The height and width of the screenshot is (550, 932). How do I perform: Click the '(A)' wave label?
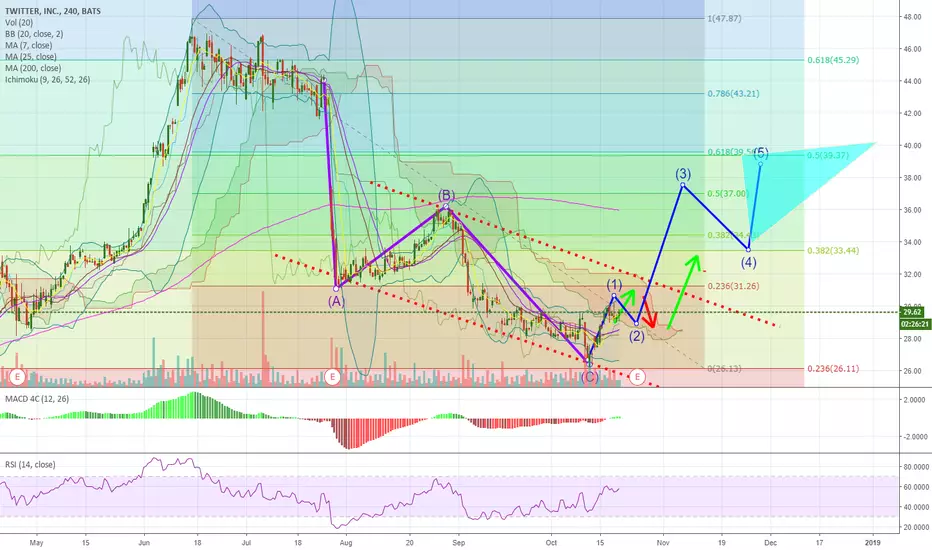[336, 301]
